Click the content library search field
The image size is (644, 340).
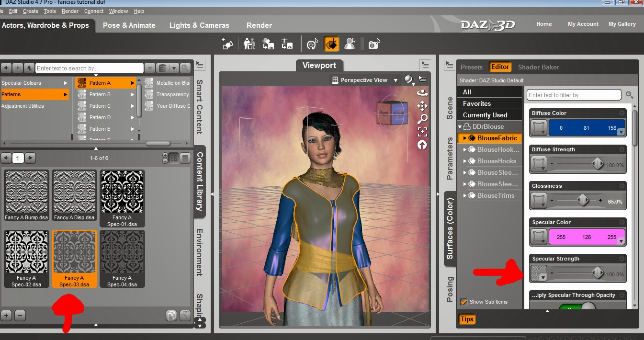point(90,68)
